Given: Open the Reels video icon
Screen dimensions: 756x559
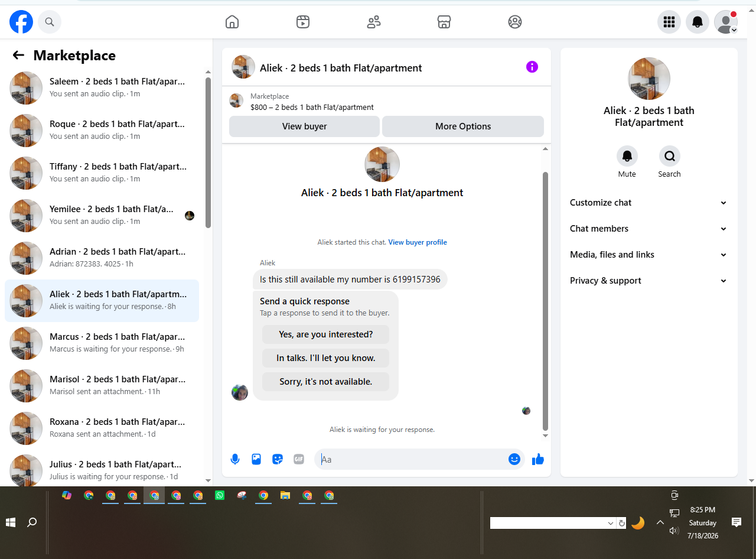Looking at the screenshot, I should [303, 22].
